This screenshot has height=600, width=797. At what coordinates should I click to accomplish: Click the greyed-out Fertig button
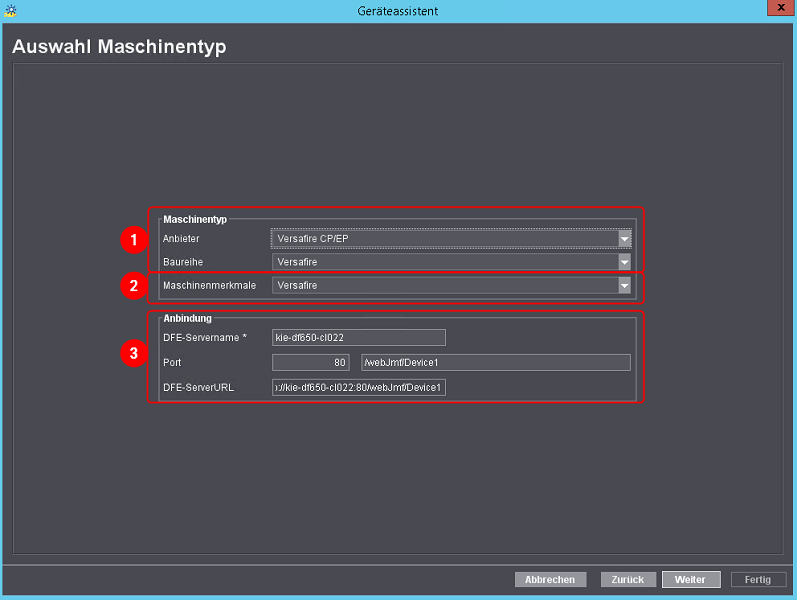pyautogui.click(x=757, y=580)
